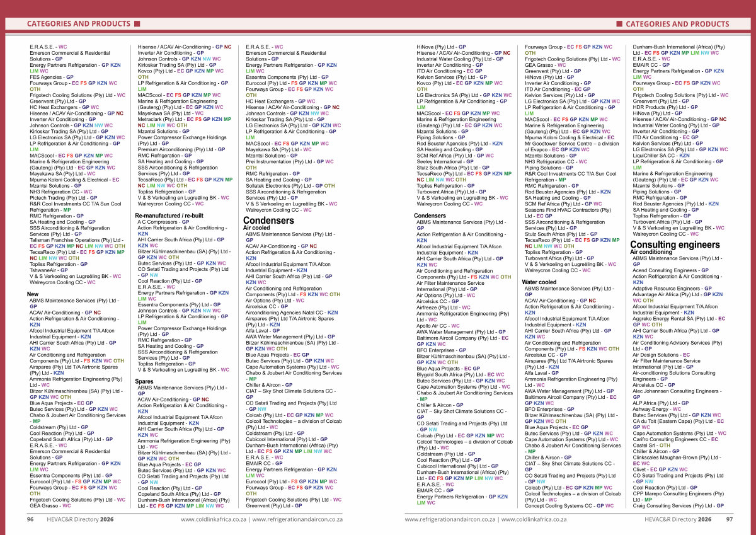756x535 pixels.
Task: Open www.refrigerationandaircon.co.za link in right page footer
Action: coord(450,520)
